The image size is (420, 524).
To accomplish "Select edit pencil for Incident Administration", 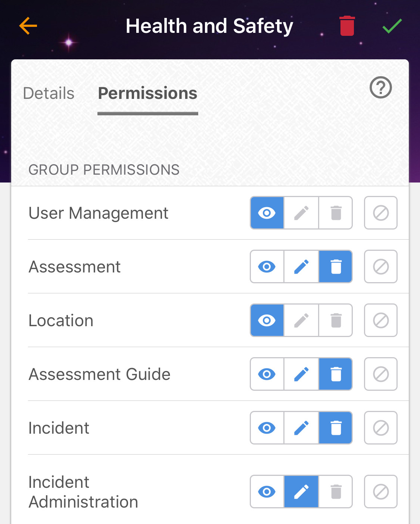I will [301, 492].
